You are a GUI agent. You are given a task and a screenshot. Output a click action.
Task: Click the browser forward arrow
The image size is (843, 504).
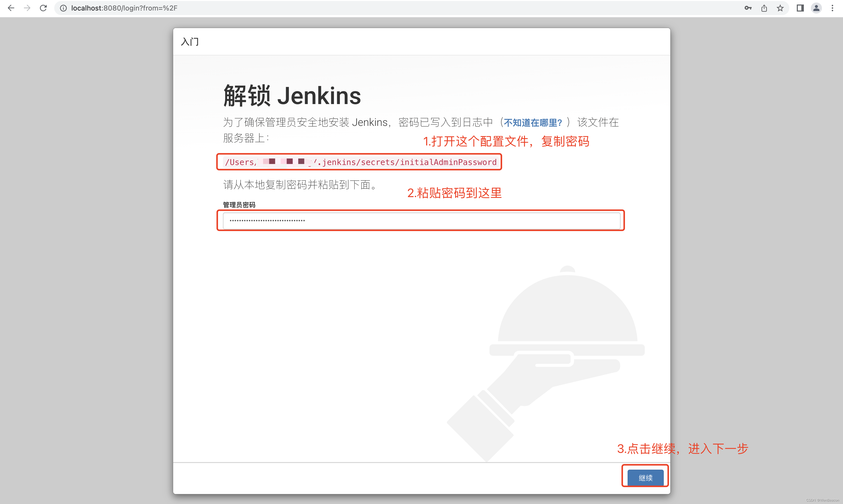(27, 8)
